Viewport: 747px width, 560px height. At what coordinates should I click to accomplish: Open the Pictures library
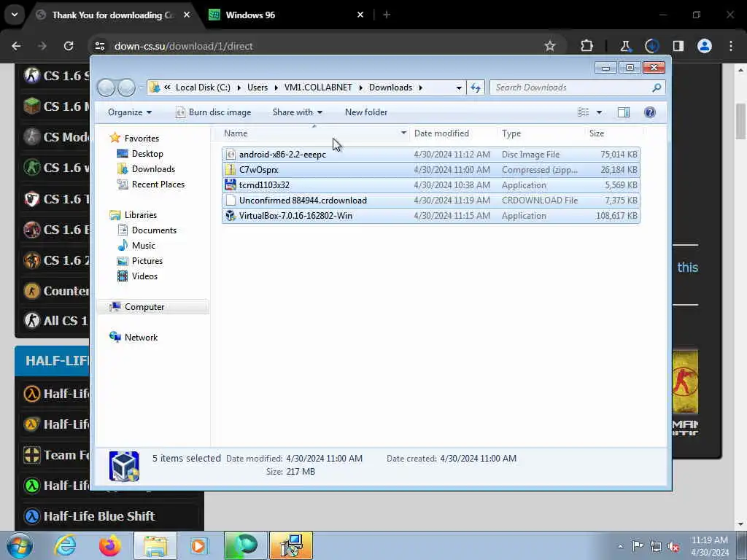pyautogui.click(x=147, y=260)
